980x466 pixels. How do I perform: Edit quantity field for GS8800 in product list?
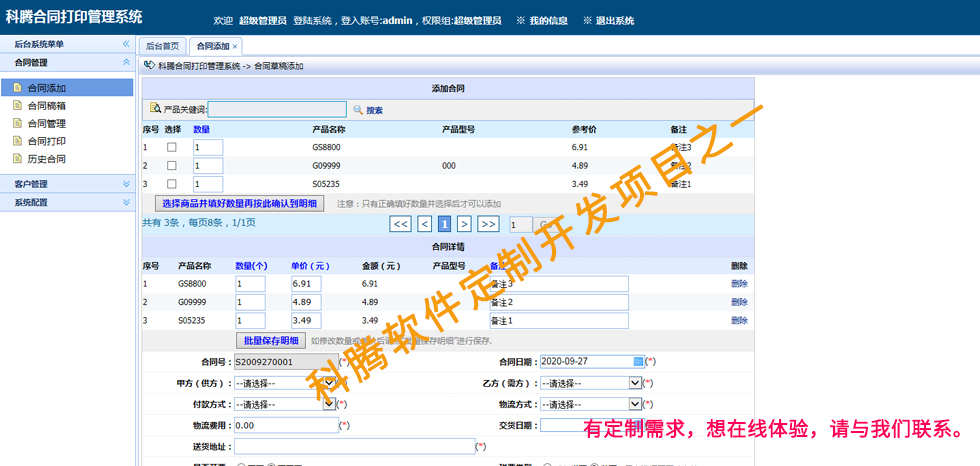(208, 147)
